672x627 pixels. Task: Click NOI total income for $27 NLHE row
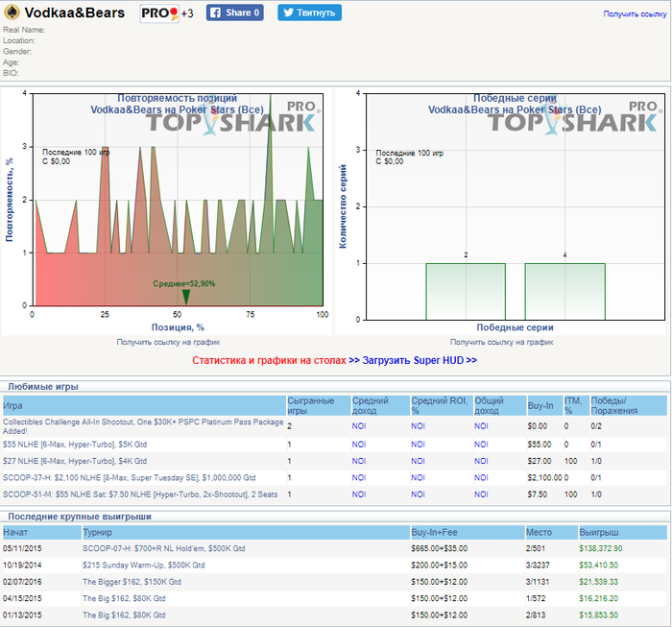click(481, 461)
